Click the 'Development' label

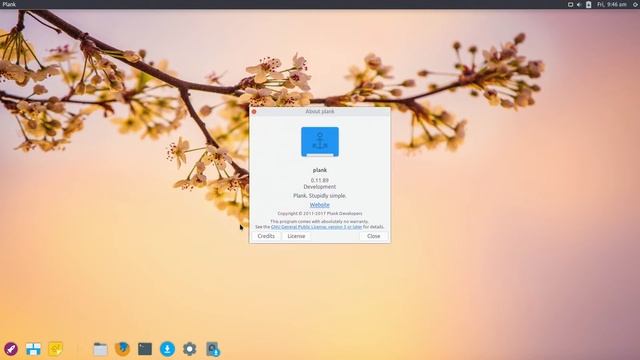320,187
